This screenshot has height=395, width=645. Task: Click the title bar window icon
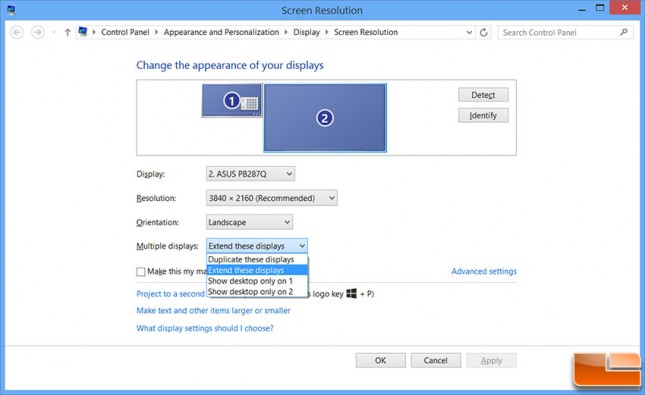tap(11, 10)
